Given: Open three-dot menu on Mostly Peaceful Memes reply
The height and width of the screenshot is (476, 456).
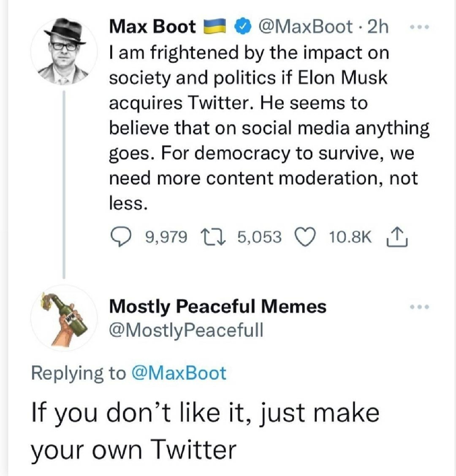Looking at the screenshot, I should click(x=419, y=307).
